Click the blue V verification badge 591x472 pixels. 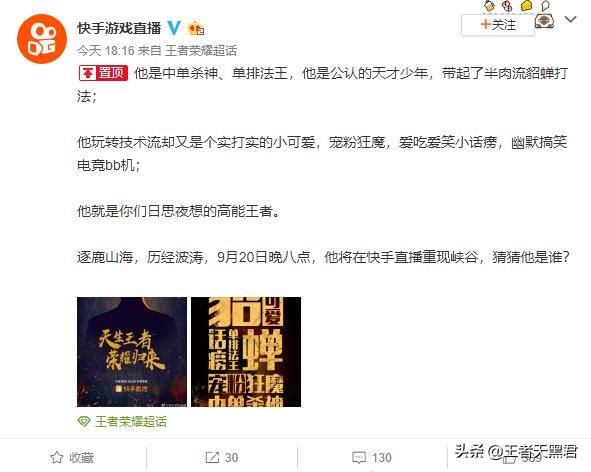pos(174,28)
